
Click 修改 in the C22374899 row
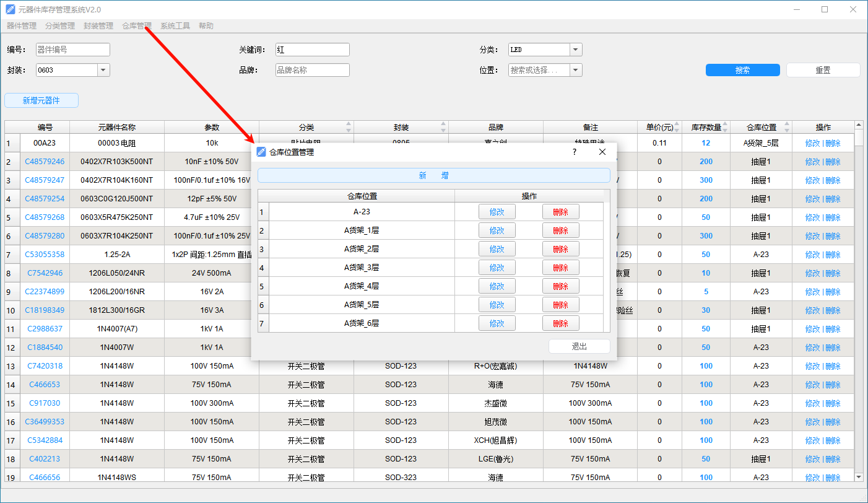812,292
